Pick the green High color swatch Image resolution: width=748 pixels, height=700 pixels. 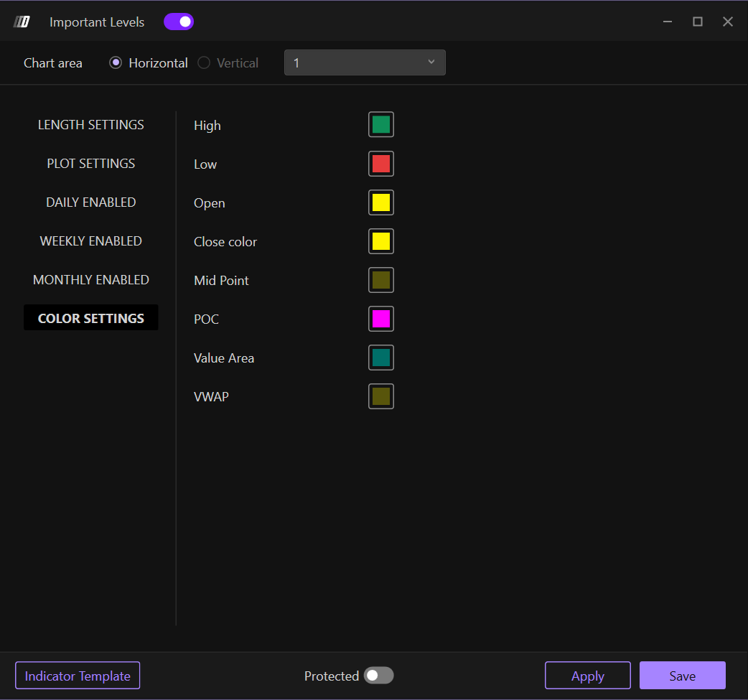click(x=381, y=125)
